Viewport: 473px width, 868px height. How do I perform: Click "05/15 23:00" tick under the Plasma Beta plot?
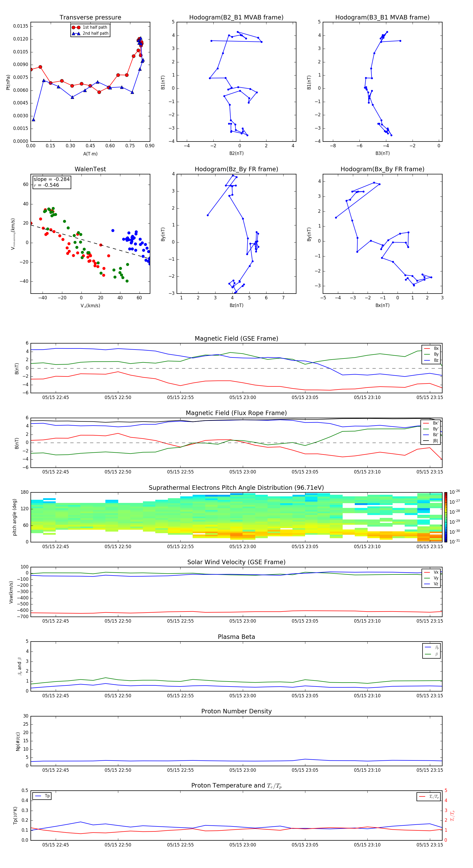pos(242,696)
